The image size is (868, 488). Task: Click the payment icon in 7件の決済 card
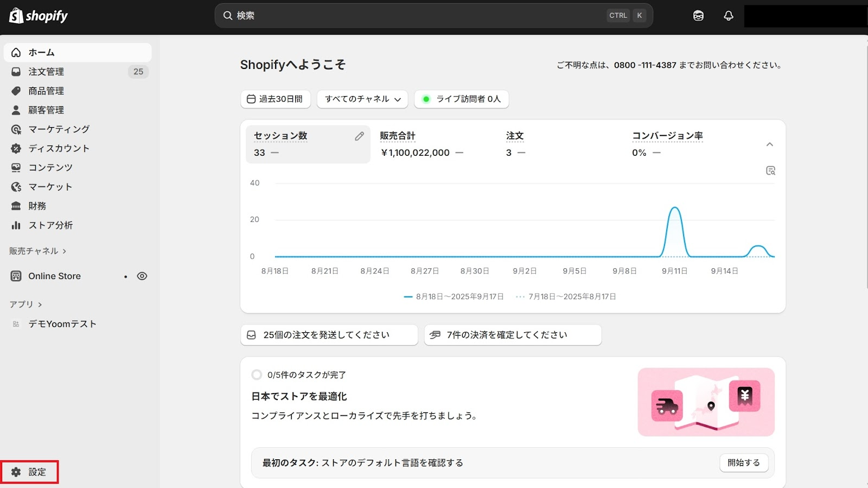[x=435, y=335]
